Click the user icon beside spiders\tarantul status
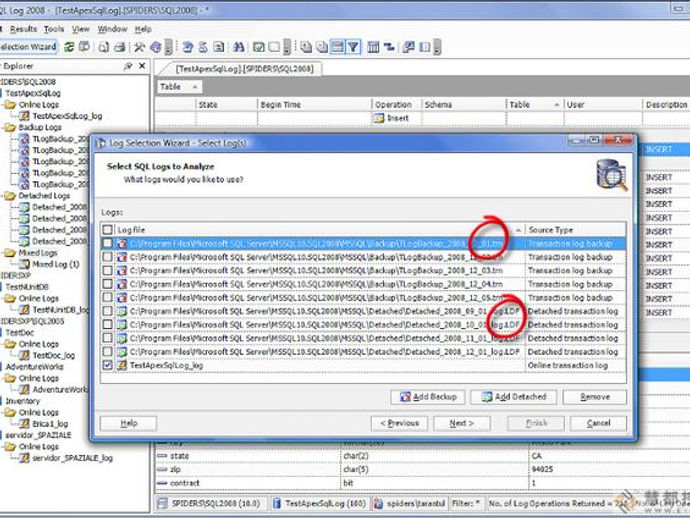The image size is (690, 518). 378,503
